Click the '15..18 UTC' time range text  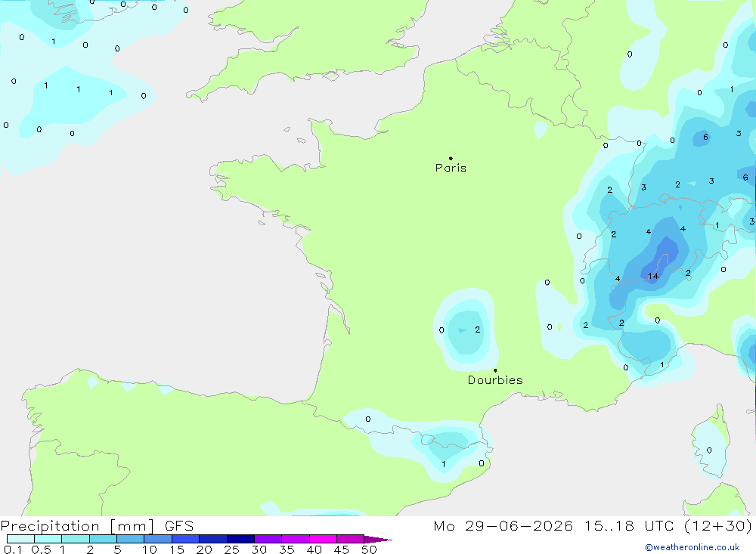click(629, 526)
